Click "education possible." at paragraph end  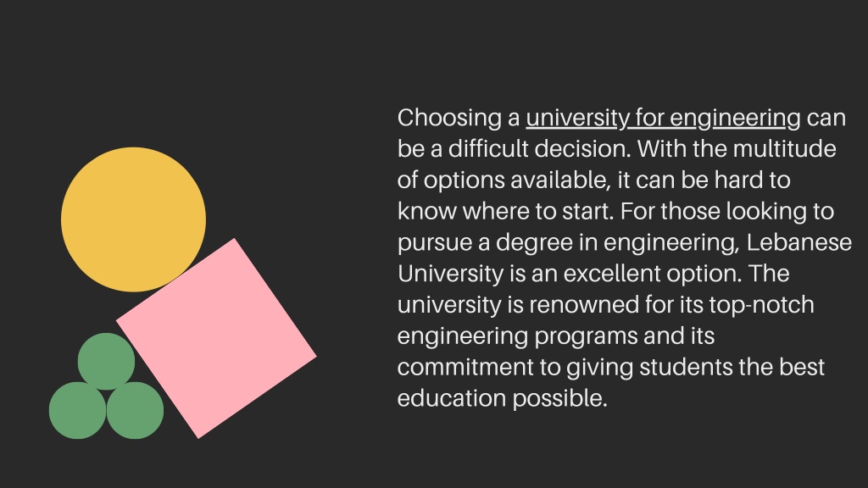[x=502, y=399]
